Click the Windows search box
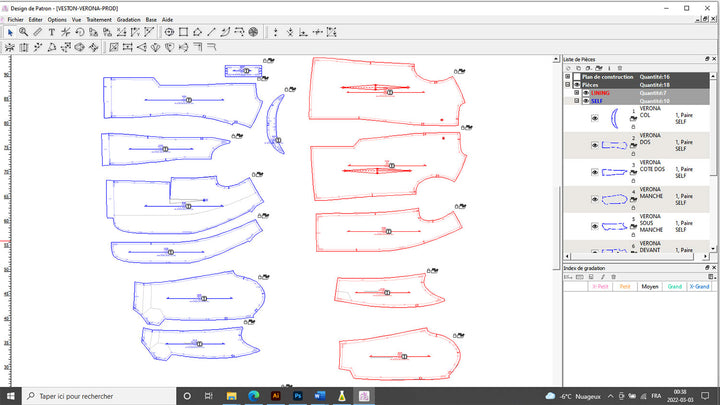 [99, 396]
